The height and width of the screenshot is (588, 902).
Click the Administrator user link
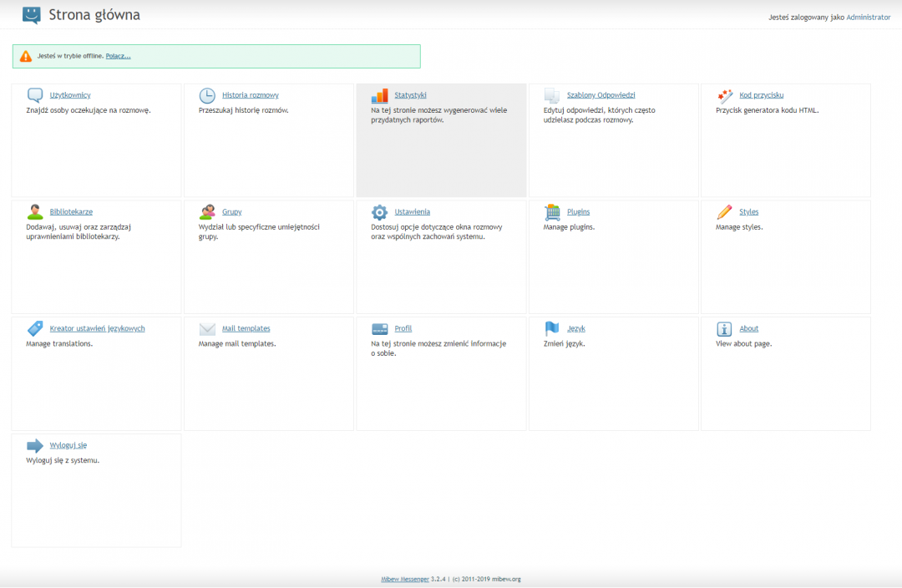point(868,18)
